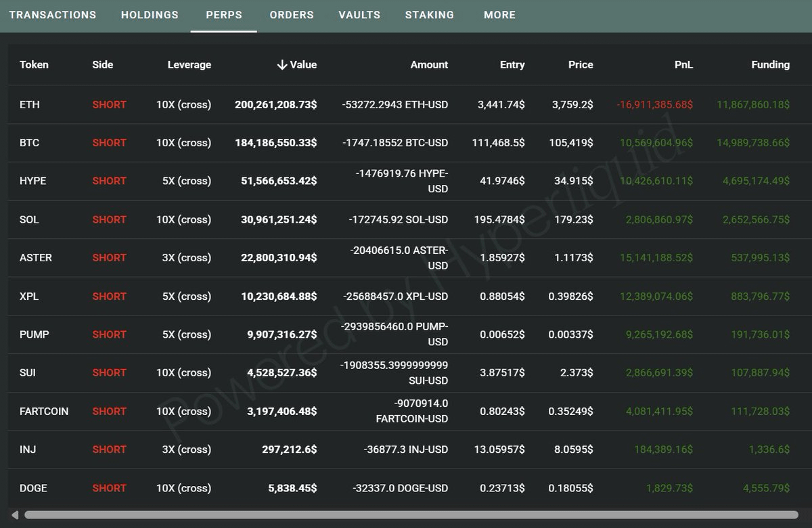Viewport: 812px width, 528px height.
Task: Click SOL position value 30,961,251.24$
Action: point(279,219)
